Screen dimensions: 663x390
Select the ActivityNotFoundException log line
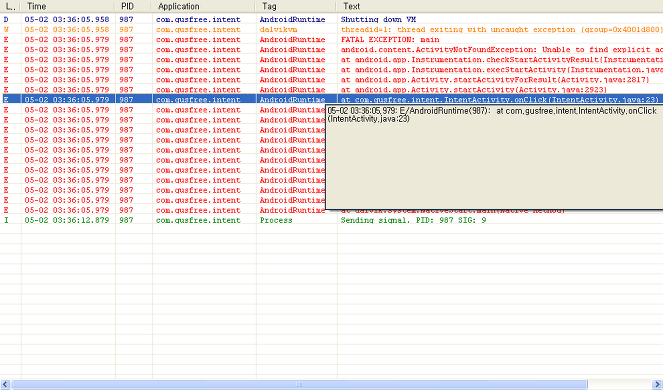coord(332,49)
